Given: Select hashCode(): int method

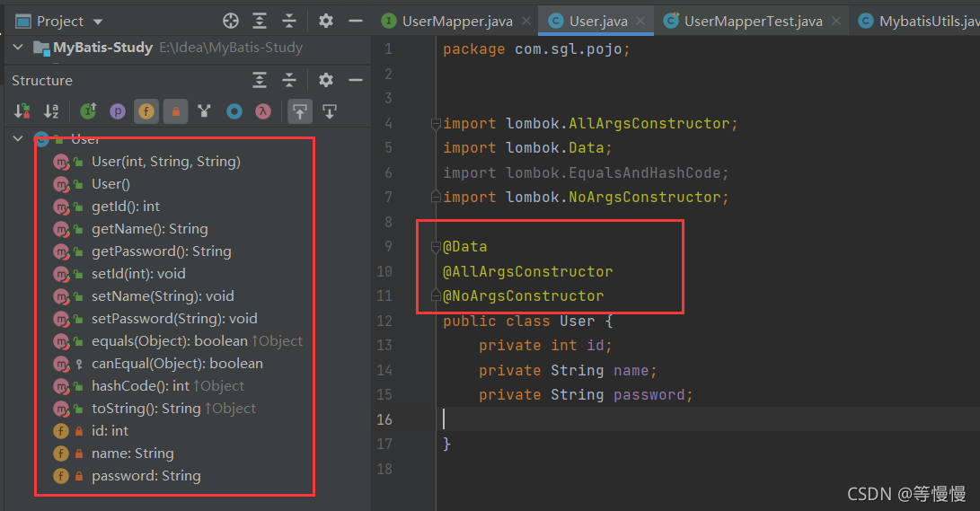Looking at the screenshot, I should pyautogui.click(x=140, y=386).
